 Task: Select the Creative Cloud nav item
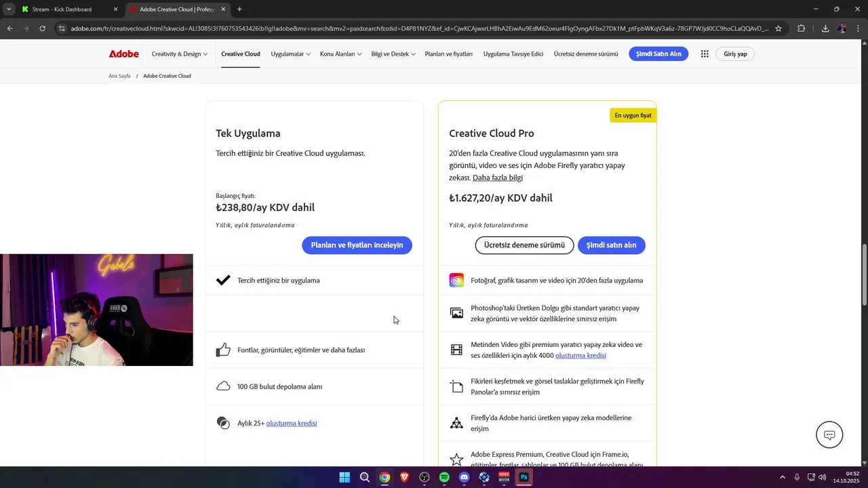241,54
